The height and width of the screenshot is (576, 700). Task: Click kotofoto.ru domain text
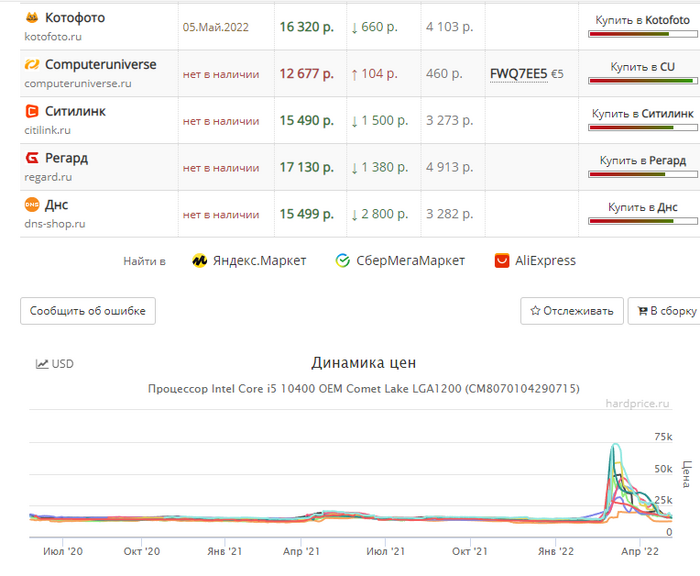click(53, 37)
